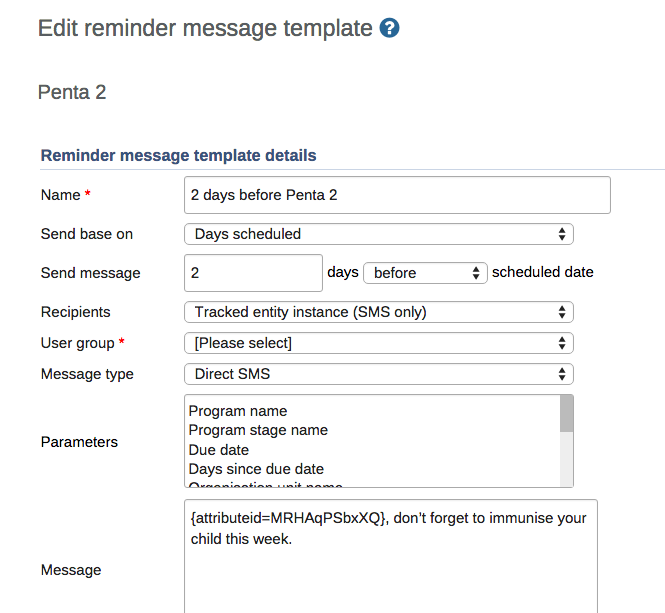Open the User group dropdown

point(378,343)
